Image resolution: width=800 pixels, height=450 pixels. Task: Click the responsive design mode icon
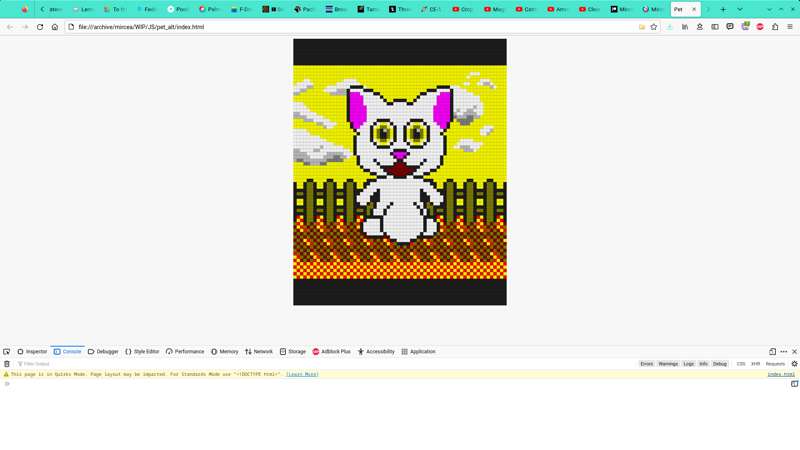coord(772,352)
